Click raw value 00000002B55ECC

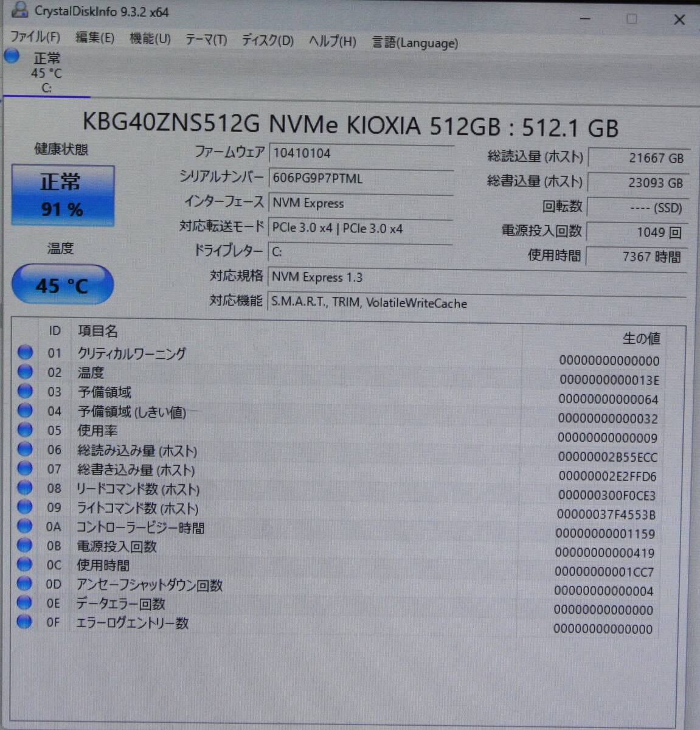coord(608,457)
